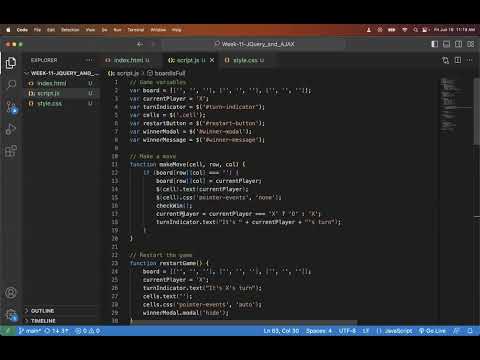Viewport: 480px width, 360px height.
Task: Open the Terminal menu
Action: 136,30
